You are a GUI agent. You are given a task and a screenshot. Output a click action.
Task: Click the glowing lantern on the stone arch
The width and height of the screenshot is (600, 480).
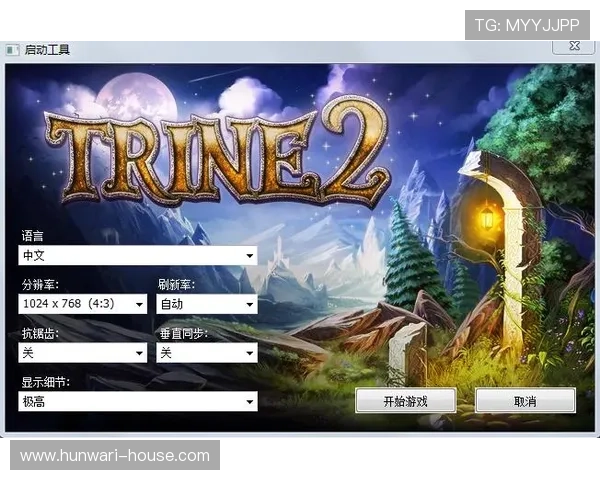(487, 214)
